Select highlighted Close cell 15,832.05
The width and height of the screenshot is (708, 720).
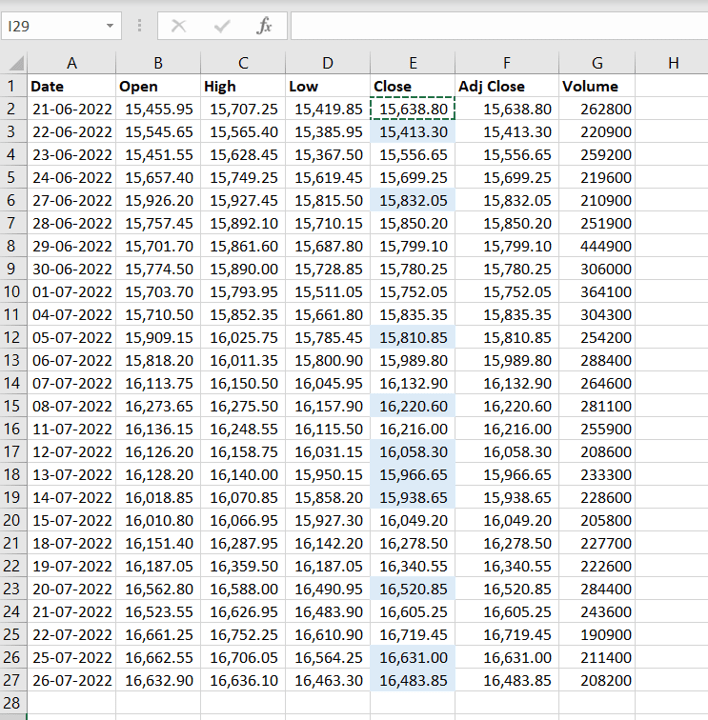pyautogui.click(x=413, y=200)
